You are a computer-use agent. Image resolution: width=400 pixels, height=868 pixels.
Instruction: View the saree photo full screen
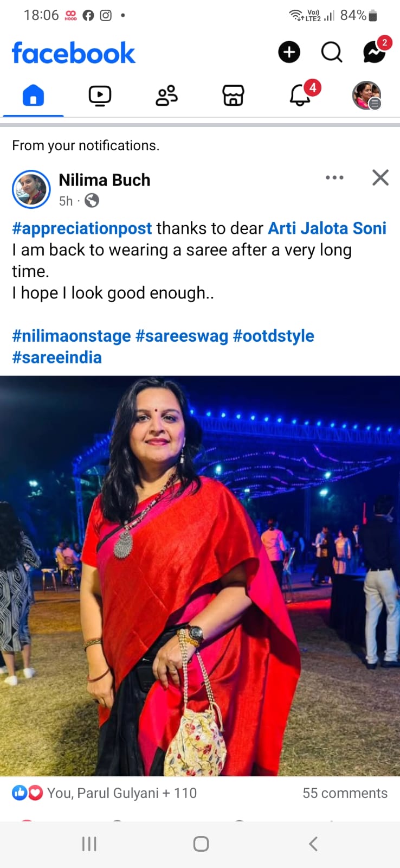click(200, 576)
